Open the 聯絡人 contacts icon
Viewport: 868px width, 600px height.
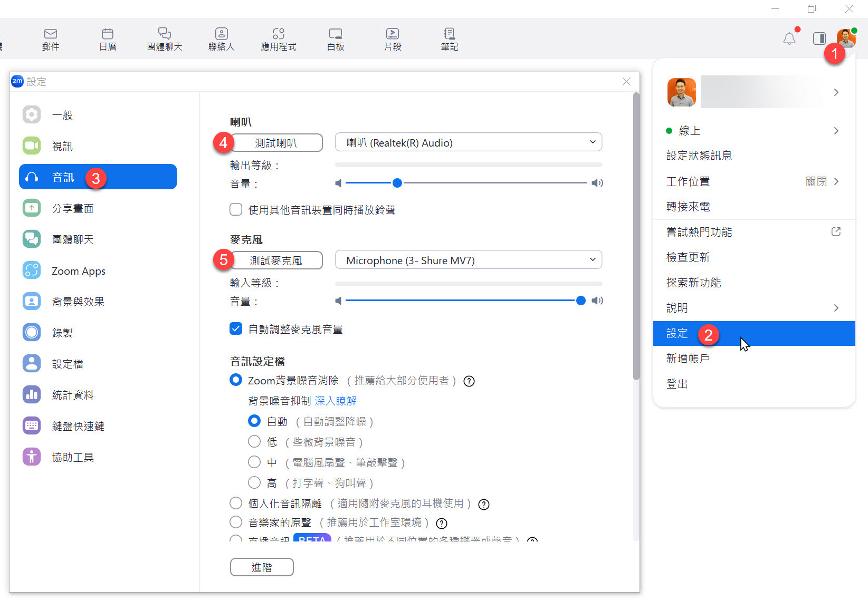tap(221, 38)
